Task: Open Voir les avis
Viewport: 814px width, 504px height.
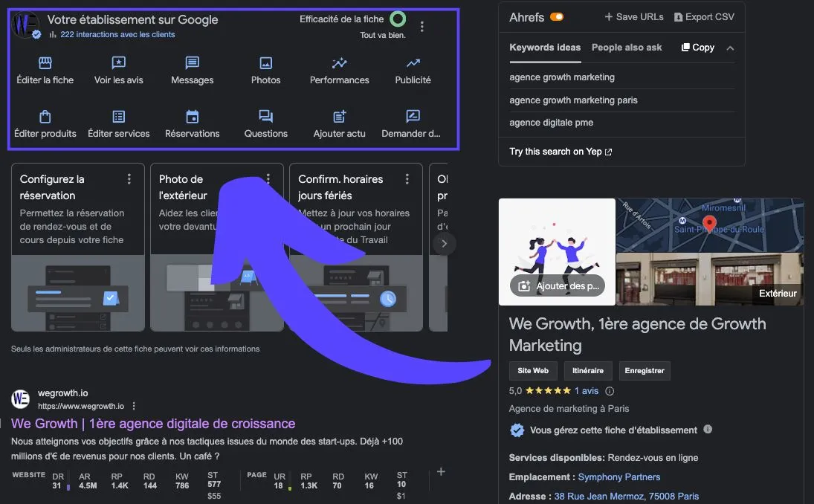Action: (118, 71)
